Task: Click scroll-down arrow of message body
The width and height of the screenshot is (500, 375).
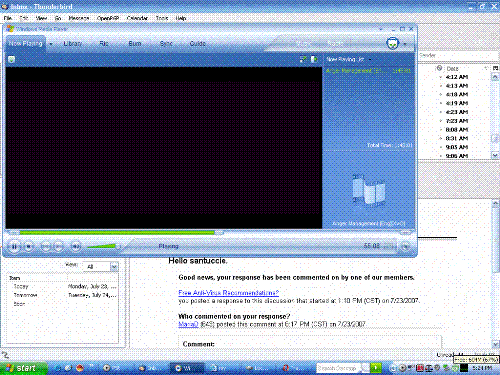Action: click(495, 344)
